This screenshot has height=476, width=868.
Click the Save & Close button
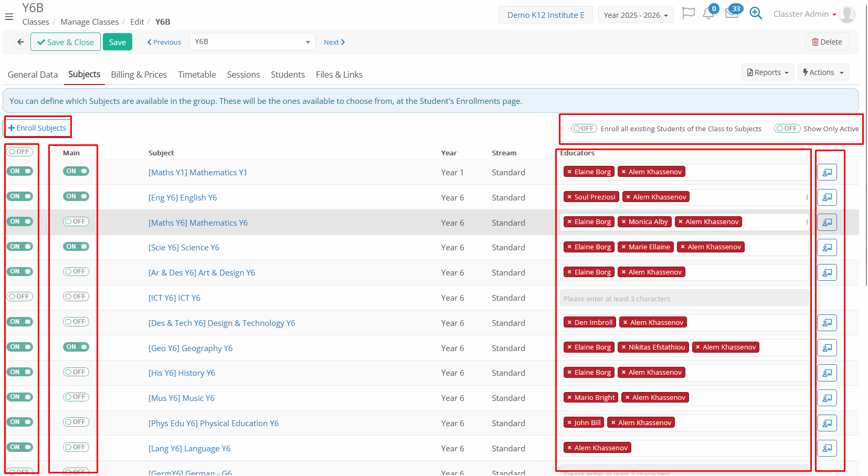coord(66,42)
